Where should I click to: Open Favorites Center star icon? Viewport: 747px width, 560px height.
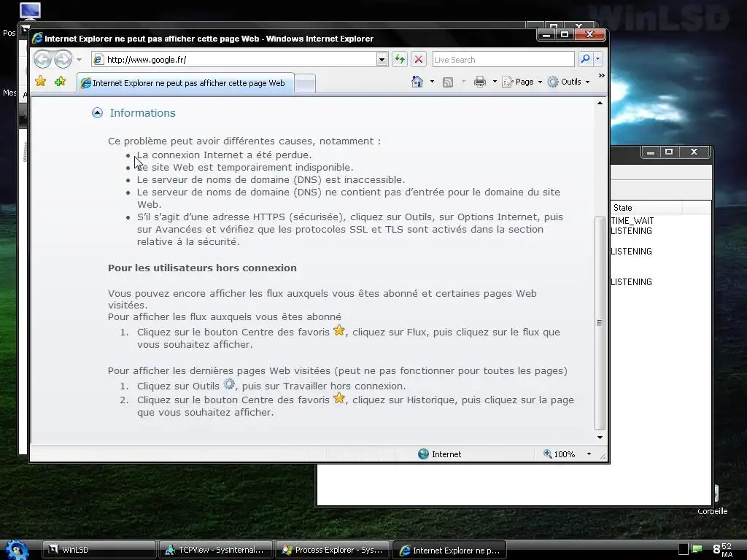41,82
